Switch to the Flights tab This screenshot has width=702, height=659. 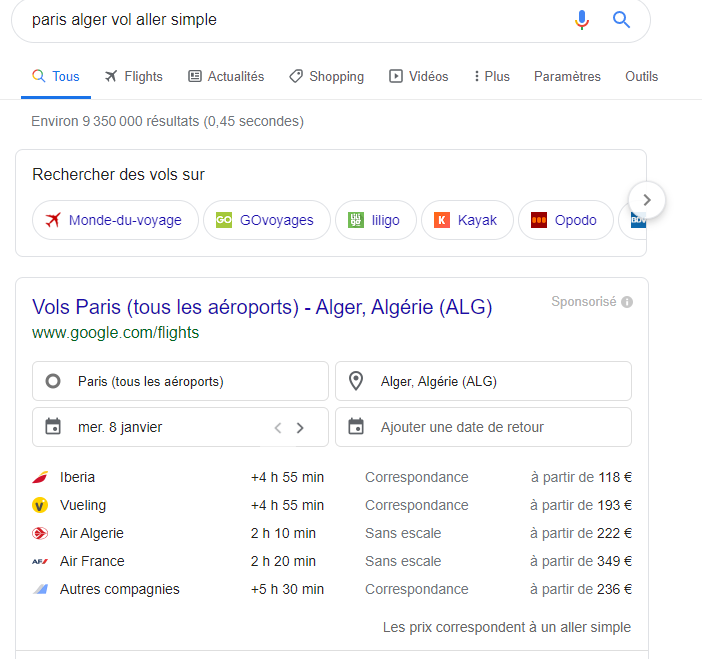pyautogui.click(x=133, y=77)
